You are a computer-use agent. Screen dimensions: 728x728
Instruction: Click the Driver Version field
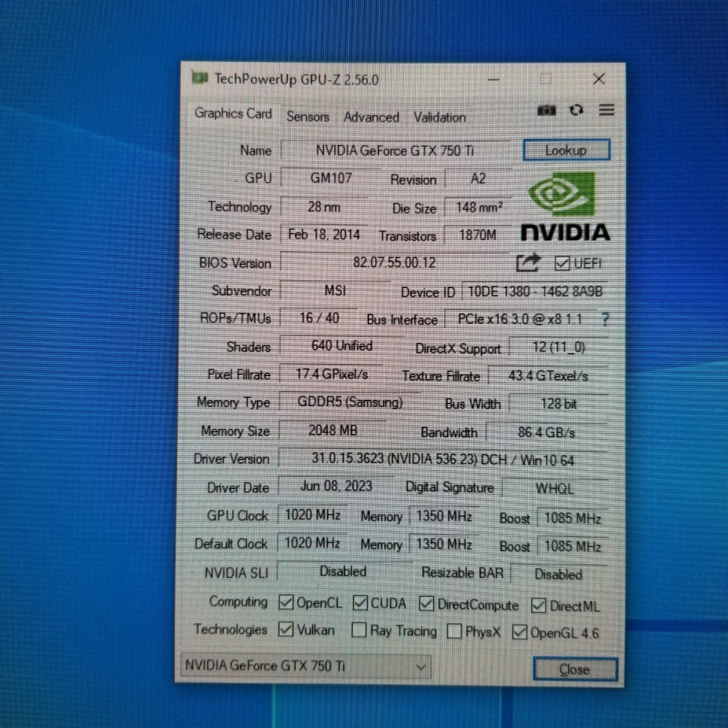click(x=443, y=460)
